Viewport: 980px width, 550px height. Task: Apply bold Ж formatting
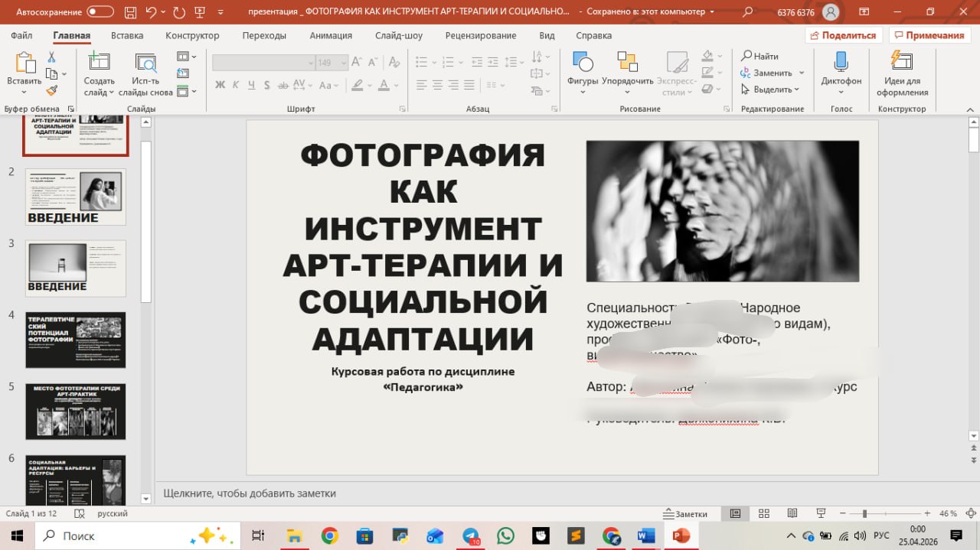click(x=220, y=85)
